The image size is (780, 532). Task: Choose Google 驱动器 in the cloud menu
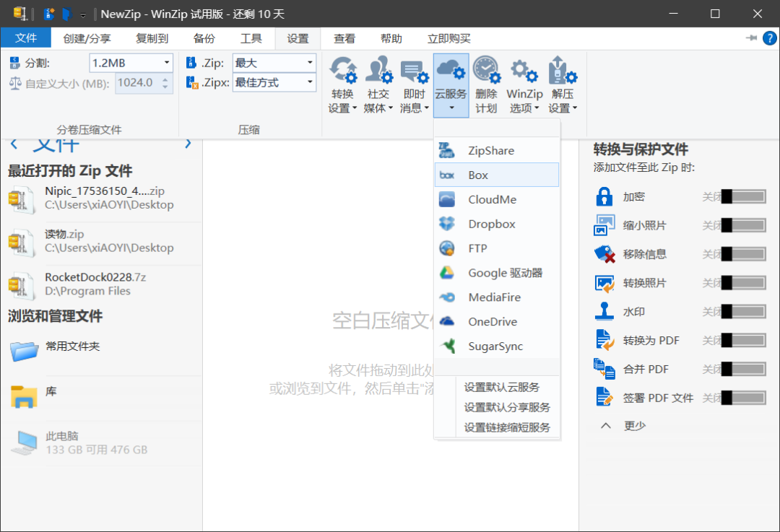(504, 273)
